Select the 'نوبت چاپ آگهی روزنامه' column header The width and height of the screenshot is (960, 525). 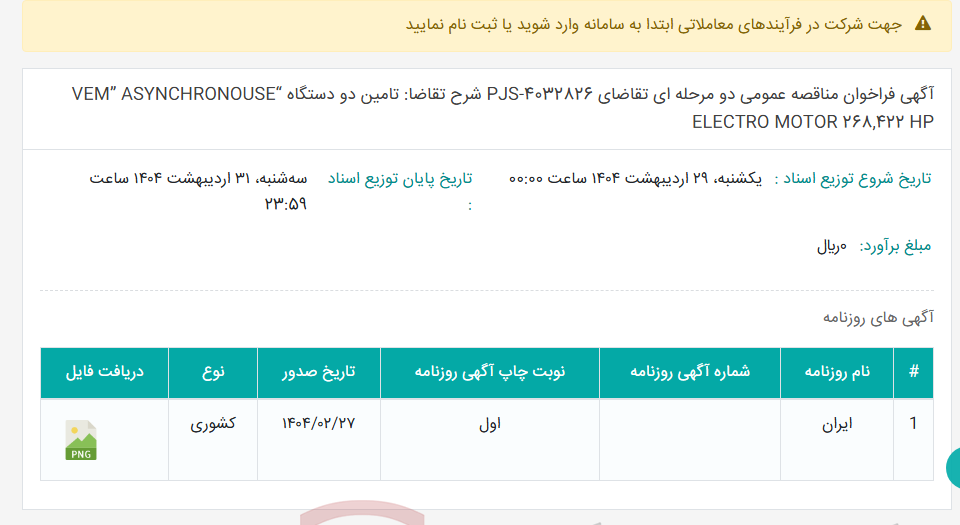(490, 372)
